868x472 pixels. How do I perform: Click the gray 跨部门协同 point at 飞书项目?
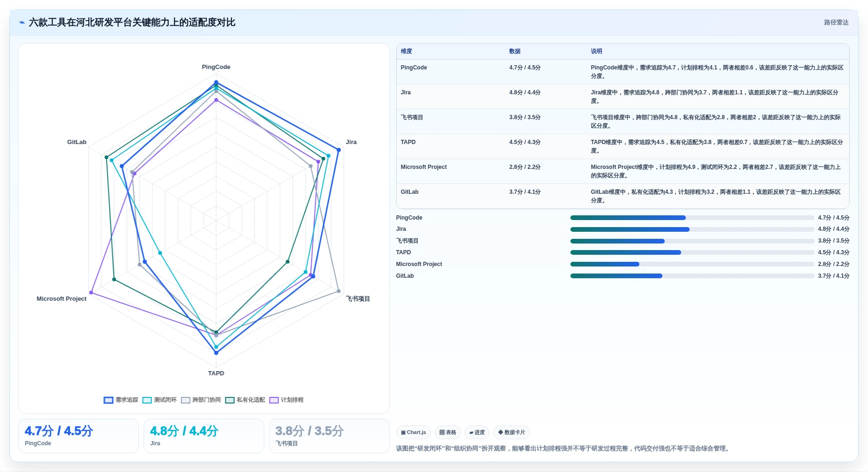click(339, 291)
